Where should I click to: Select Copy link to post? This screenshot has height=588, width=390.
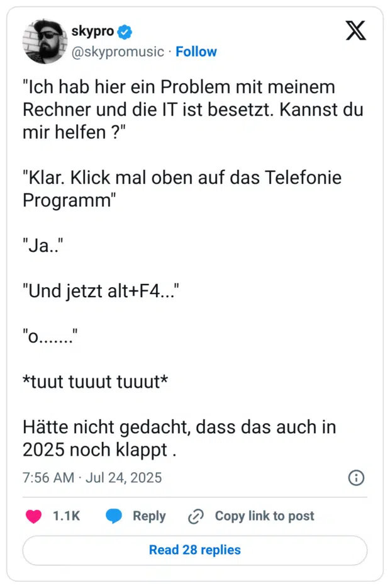264,516
